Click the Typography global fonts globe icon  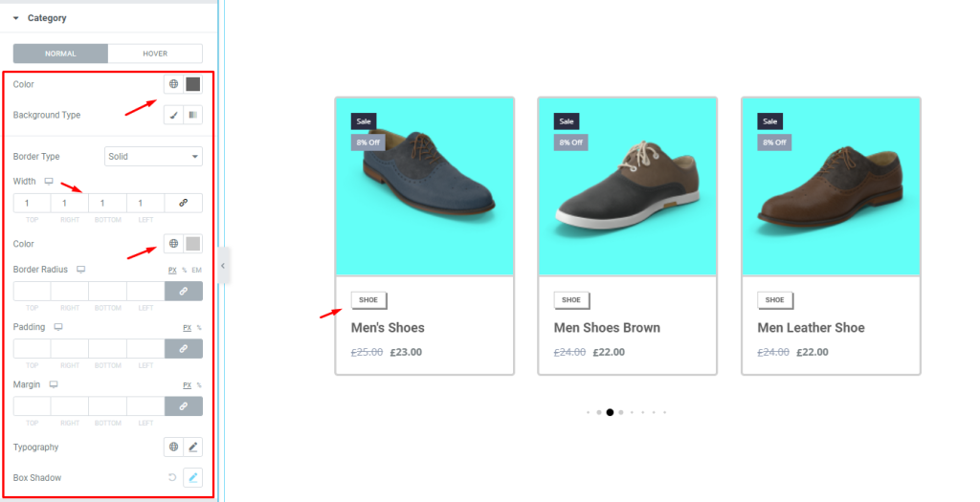tap(174, 447)
